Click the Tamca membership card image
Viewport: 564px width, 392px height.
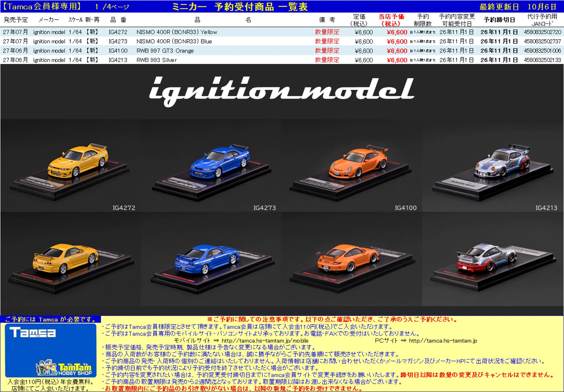click(51, 350)
